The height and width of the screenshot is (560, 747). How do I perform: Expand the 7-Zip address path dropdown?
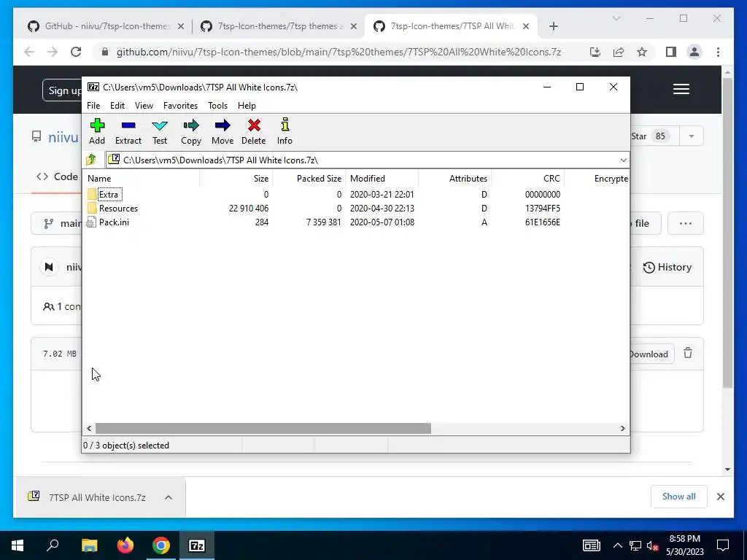click(x=623, y=160)
